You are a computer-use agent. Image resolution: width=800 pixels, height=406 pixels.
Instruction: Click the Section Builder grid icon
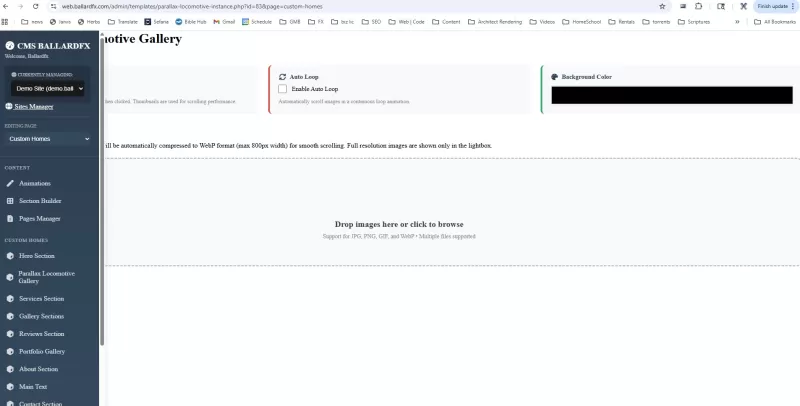coord(10,201)
